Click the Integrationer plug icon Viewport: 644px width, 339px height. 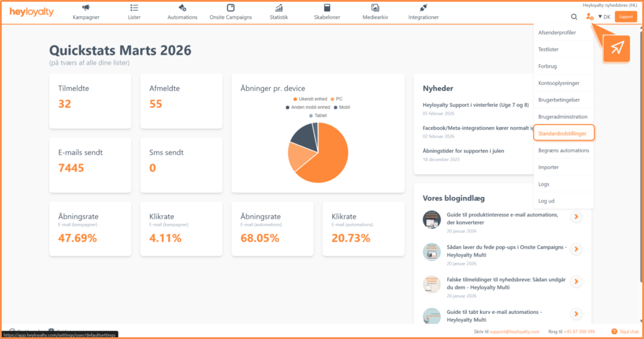pos(423,8)
